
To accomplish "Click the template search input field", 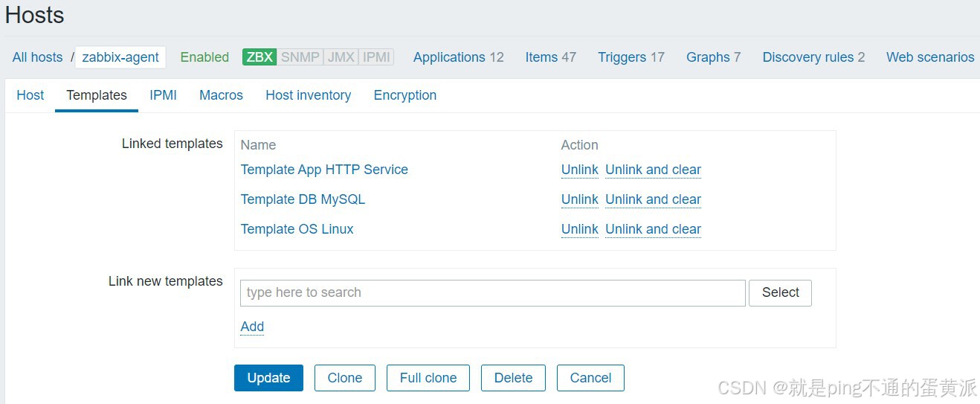I will pyautogui.click(x=492, y=292).
